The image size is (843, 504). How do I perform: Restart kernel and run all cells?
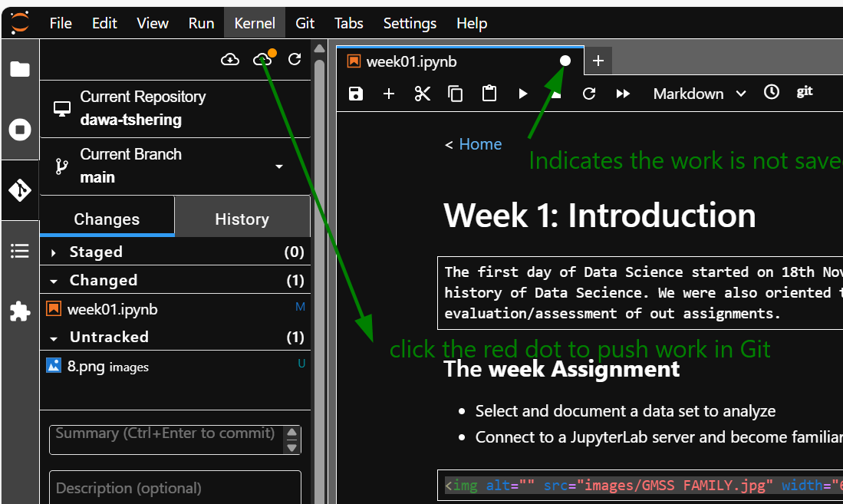(x=623, y=94)
